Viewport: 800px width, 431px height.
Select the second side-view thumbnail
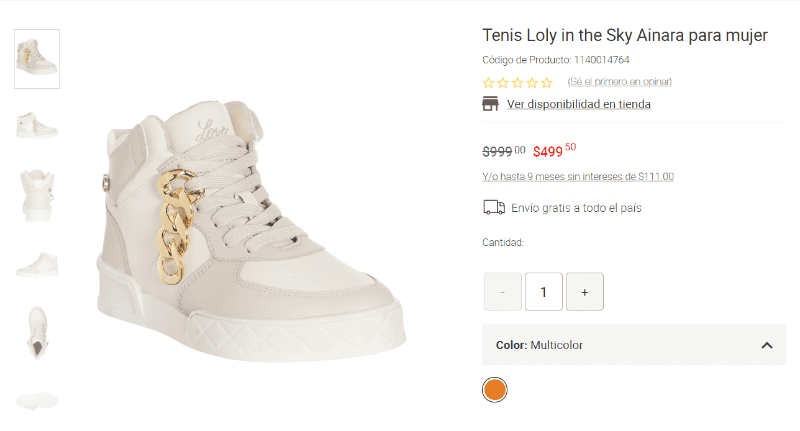click(37, 125)
